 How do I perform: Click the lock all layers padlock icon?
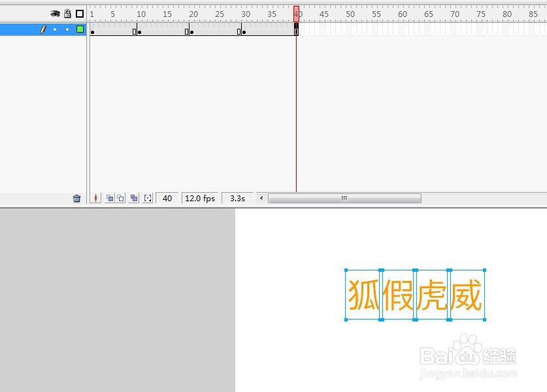coord(67,13)
